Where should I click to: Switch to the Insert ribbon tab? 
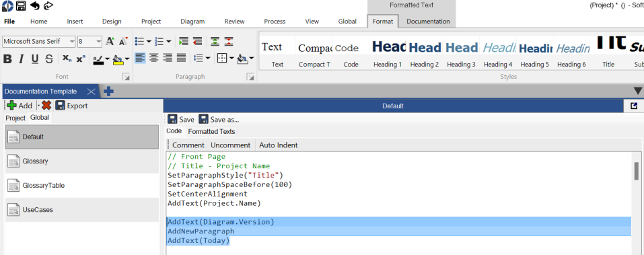[x=75, y=22]
